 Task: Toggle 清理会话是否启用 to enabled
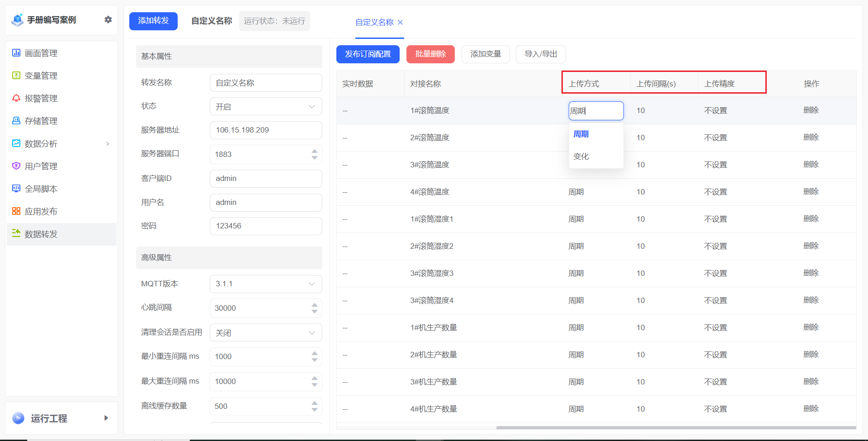click(265, 332)
